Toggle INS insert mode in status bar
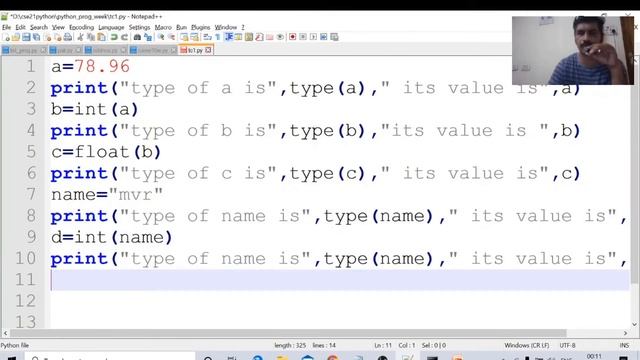This screenshot has height=360, width=640. (624, 345)
